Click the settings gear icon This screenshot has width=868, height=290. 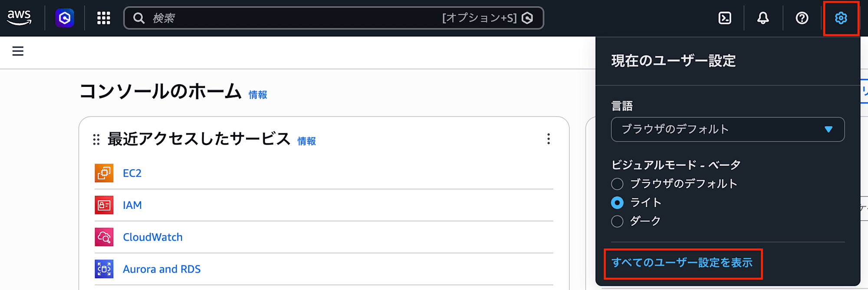tap(841, 18)
